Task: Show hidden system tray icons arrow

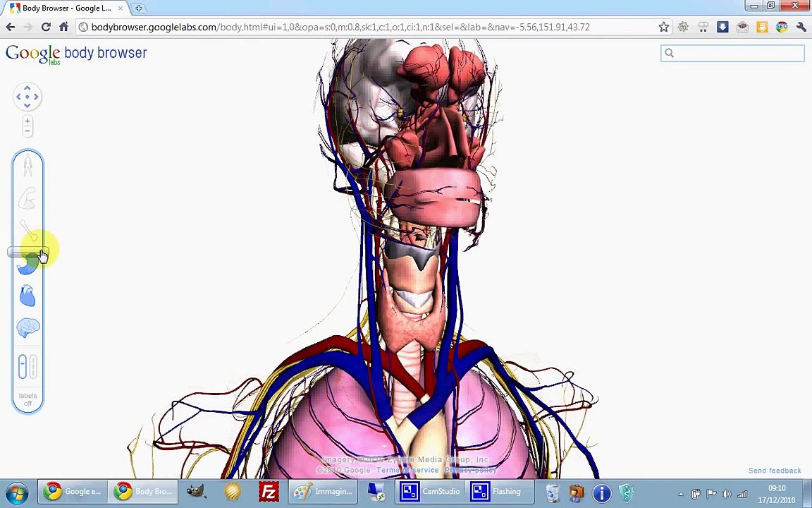Action: point(681,494)
